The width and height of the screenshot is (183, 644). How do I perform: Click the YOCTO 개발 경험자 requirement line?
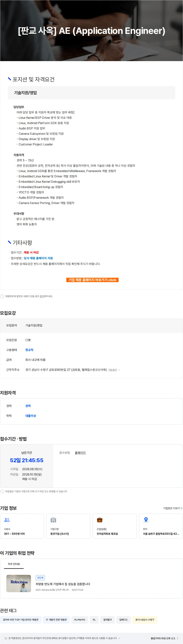pos(30,192)
